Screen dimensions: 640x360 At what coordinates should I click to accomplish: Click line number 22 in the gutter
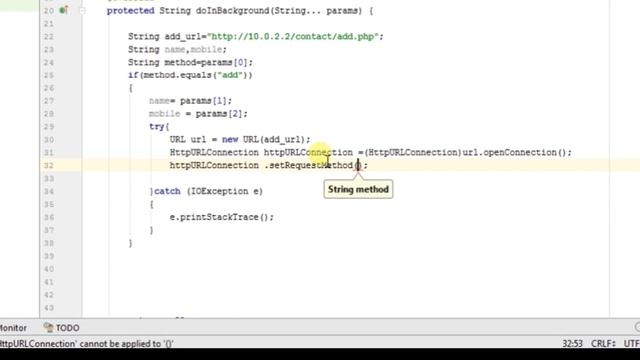click(x=49, y=37)
